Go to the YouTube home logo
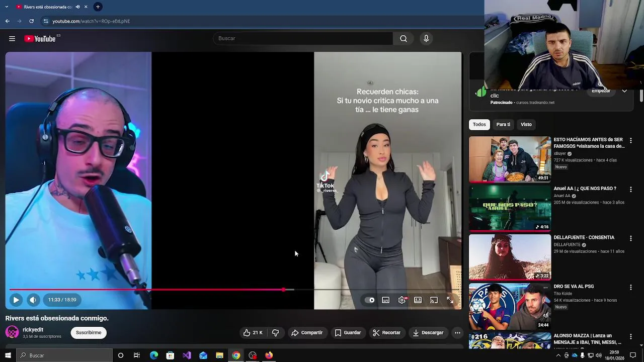The width and height of the screenshot is (644, 362). [x=40, y=39]
